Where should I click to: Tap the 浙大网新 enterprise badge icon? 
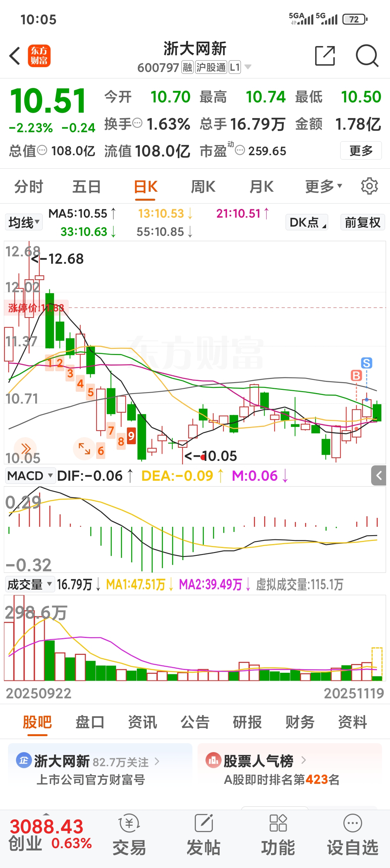coord(24,760)
